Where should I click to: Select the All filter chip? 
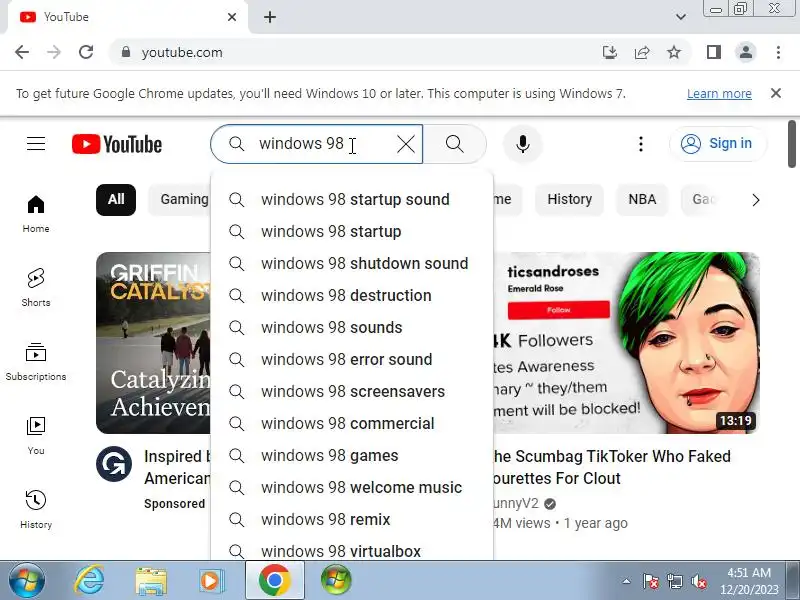(x=116, y=199)
